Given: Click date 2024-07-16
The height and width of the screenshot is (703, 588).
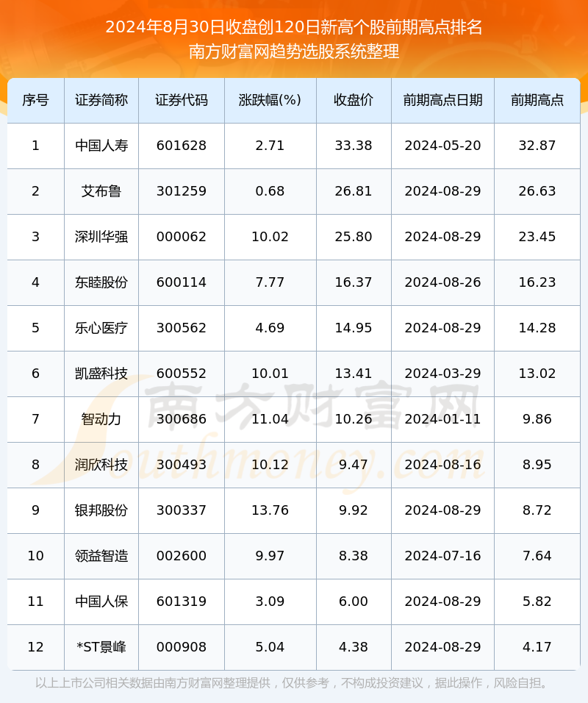Looking at the screenshot, I should click(442, 556).
